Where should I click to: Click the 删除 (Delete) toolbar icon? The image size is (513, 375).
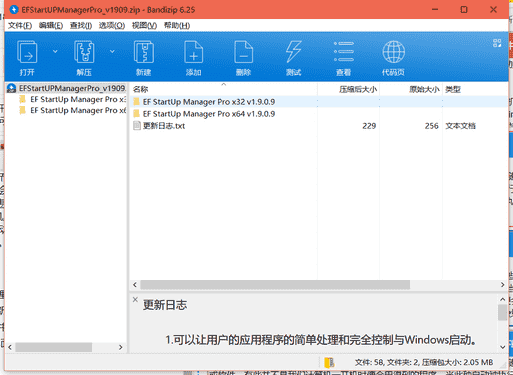tap(243, 52)
